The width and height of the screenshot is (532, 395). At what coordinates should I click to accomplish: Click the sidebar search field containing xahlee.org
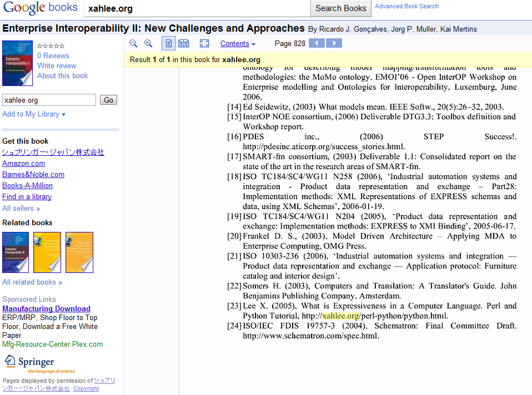[x=49, y=100]
